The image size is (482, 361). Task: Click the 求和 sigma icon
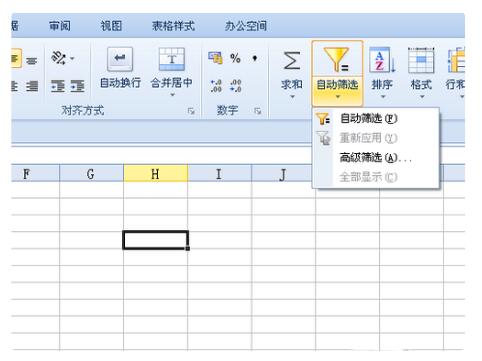pyautogui.click(x=292, y=60)
